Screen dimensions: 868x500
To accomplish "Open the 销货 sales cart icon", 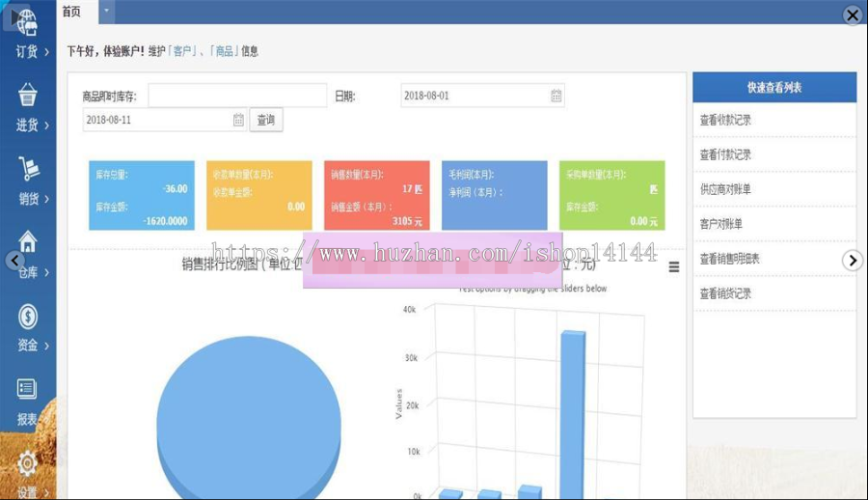I will click(x=28, y=169).
